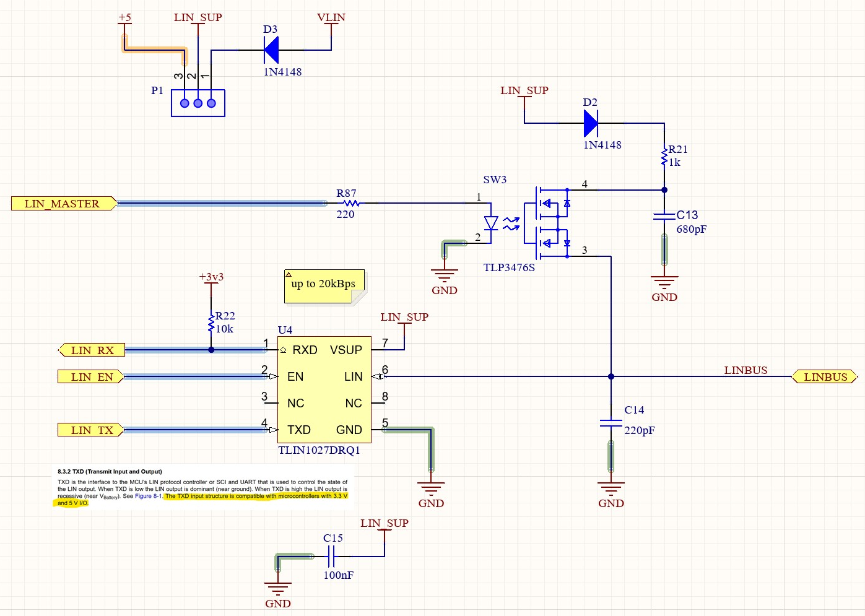865x616 pixels.
Task: Click the GND symbol below C14
Action: (x=611, y=489)
